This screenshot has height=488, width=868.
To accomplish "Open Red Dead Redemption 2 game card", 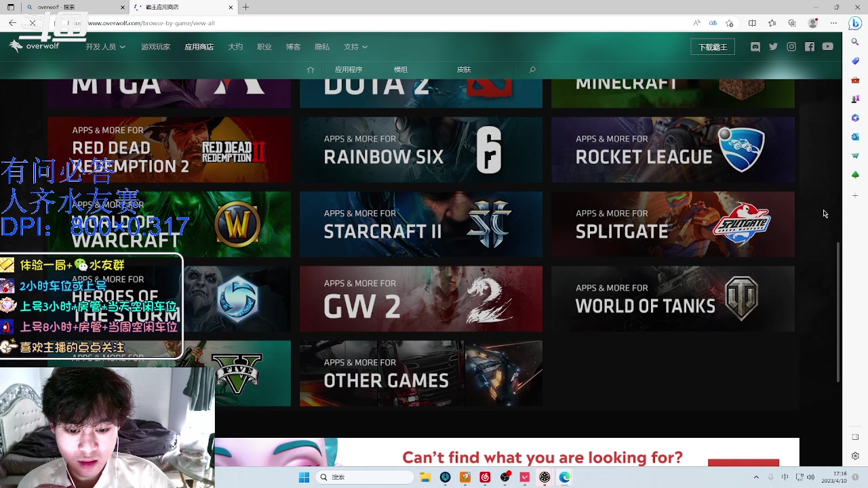I will (169, 150).
